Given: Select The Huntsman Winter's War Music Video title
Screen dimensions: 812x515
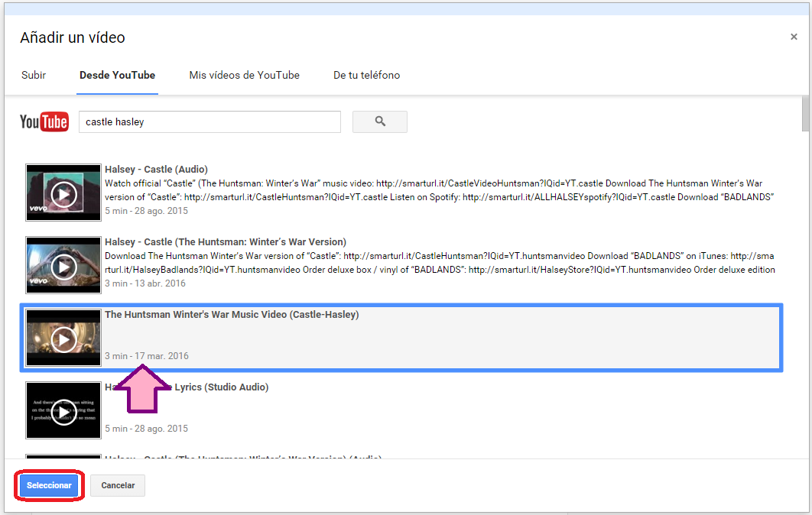Looking at the screenshot, I should pos(232,314).
